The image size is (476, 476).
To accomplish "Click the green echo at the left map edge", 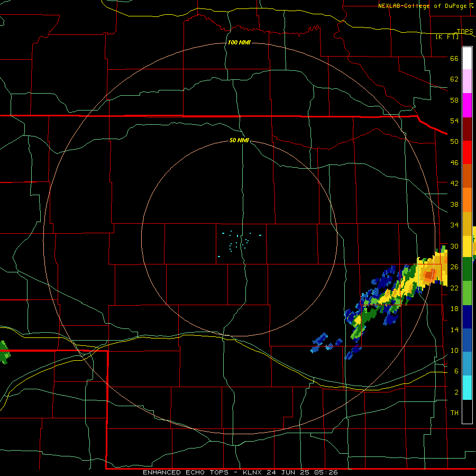I will point(5,353).
